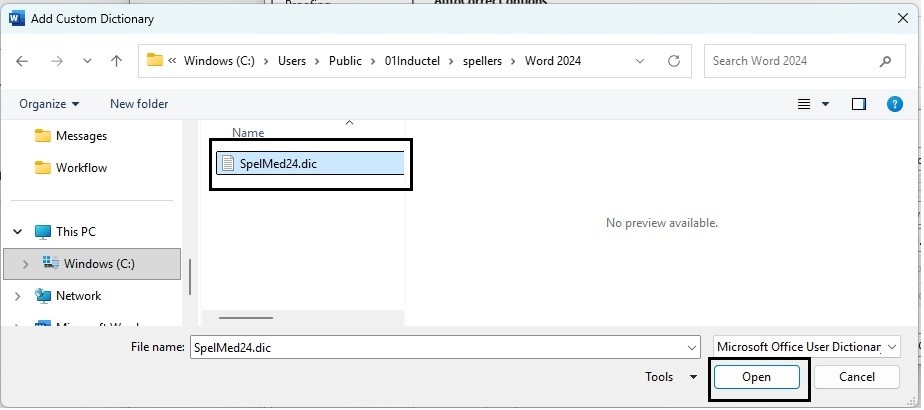Open the Organize dropdown menu

coord(49,104)
